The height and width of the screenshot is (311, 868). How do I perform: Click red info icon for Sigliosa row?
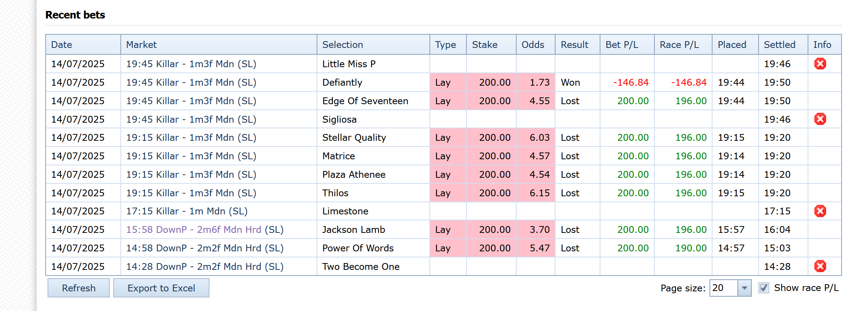click(x=820, y=119)
